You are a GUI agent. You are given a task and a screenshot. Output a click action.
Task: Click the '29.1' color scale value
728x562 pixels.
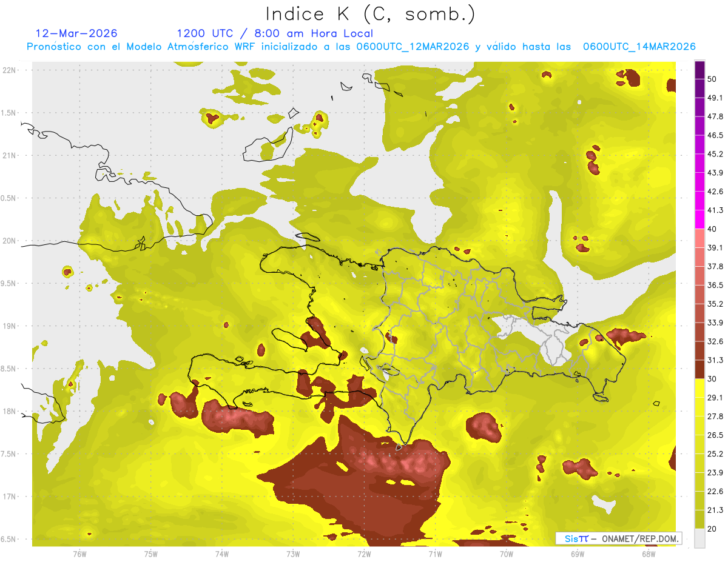click(715, 398)
